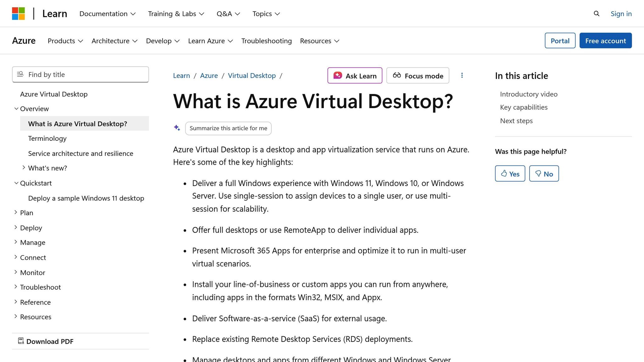This screenshot has height=362, width=644.
Task: Expand the Plan tree section
Action: 24,213
